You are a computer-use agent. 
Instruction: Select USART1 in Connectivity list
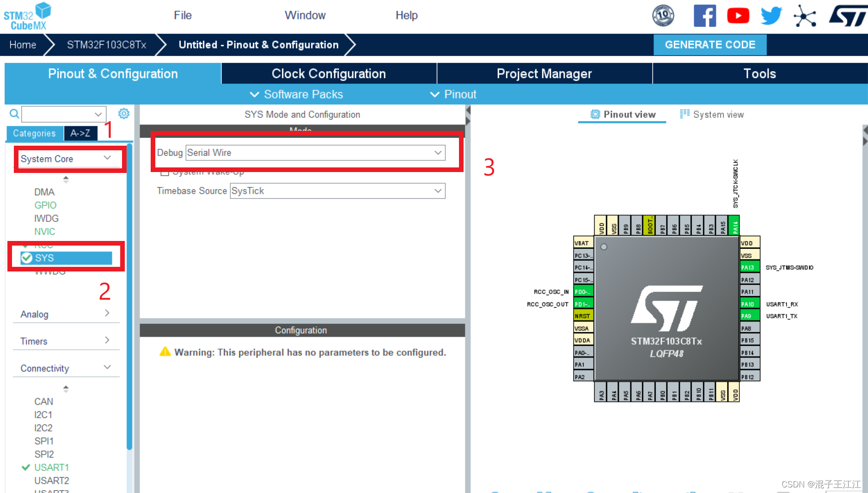(51, 468)
